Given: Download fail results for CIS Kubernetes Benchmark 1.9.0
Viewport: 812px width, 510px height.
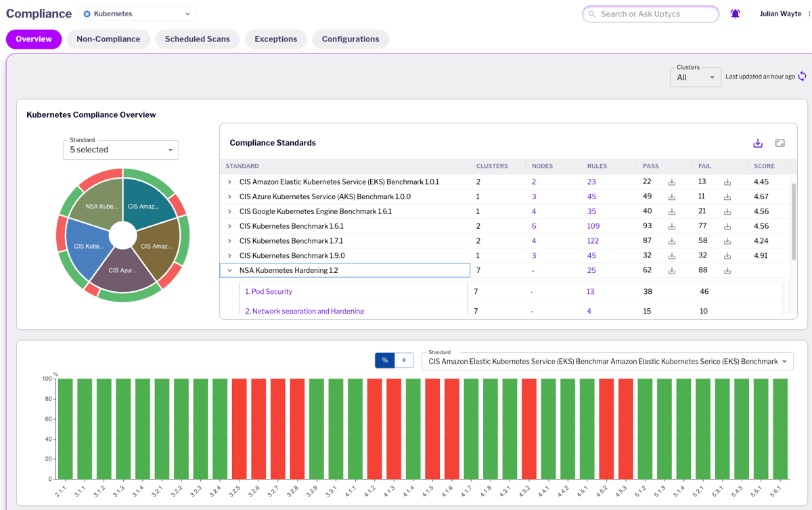Looking at the screenshot, I should pyautogui.click(x=727, y=256).
